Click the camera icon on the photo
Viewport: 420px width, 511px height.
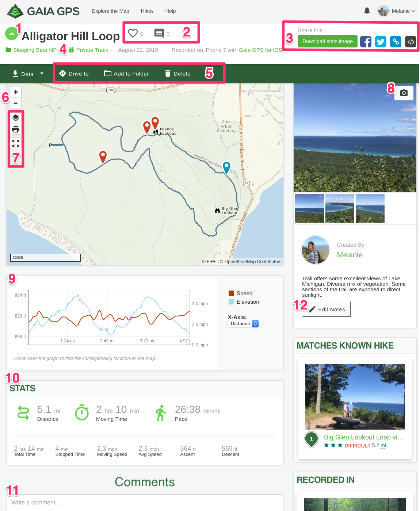point(404,93)
